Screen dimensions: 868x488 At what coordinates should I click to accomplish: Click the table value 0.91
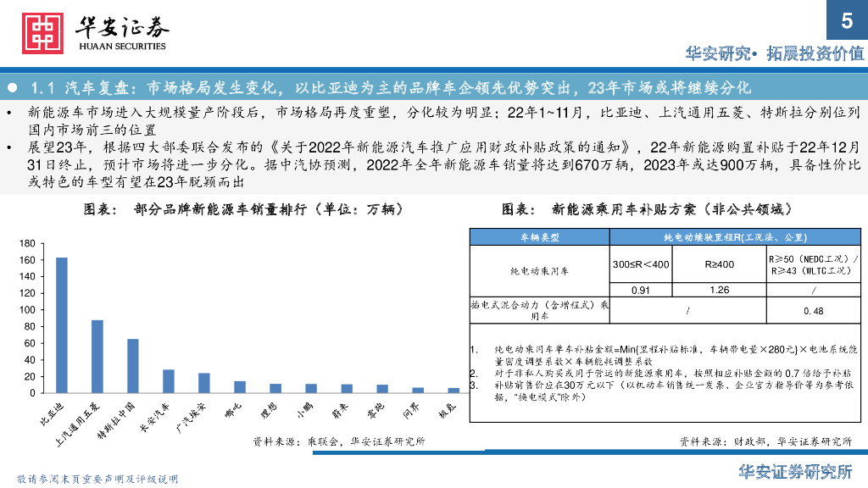point(641,290)
